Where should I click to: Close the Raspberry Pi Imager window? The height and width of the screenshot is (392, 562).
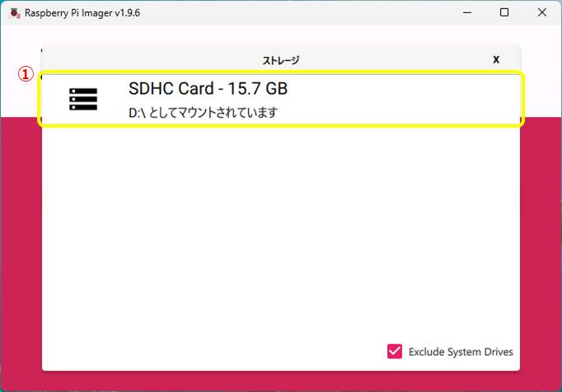pyautogui.click(x=541, y=13)
